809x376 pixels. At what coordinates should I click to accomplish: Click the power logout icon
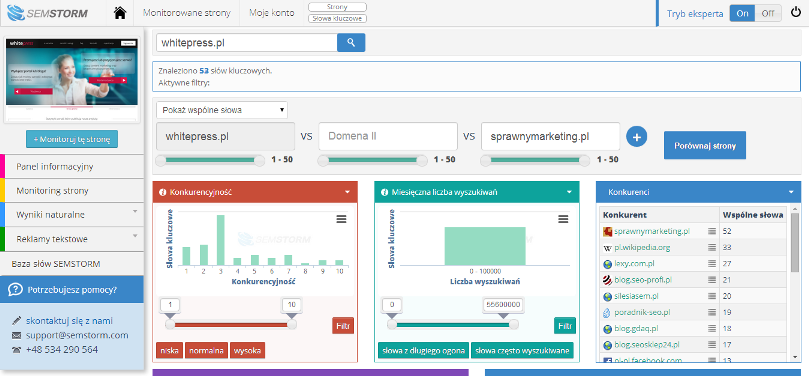pyautogui.click(x=796, y=13)
